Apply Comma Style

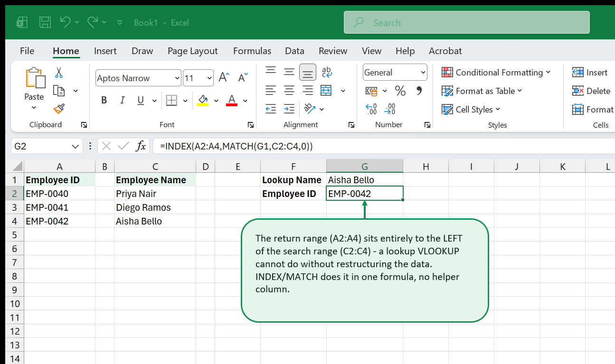(x=419, y=91)
